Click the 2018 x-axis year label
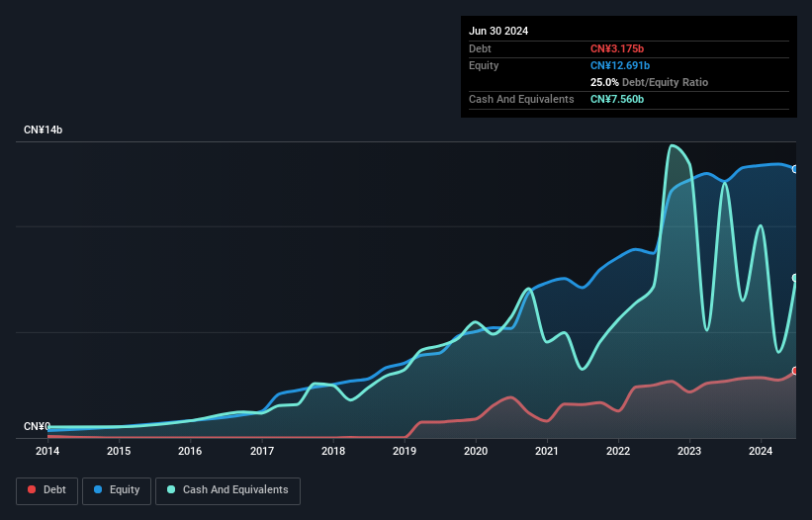 [333, 451]
